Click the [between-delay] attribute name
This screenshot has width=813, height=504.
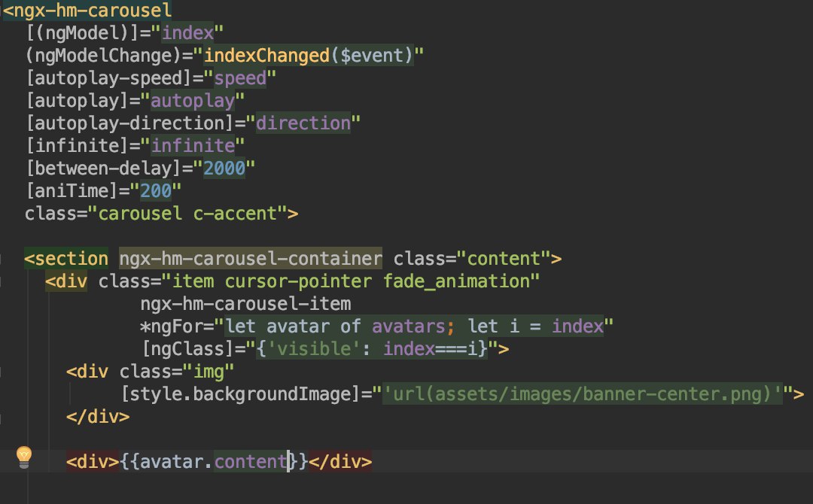click(102, 169)
